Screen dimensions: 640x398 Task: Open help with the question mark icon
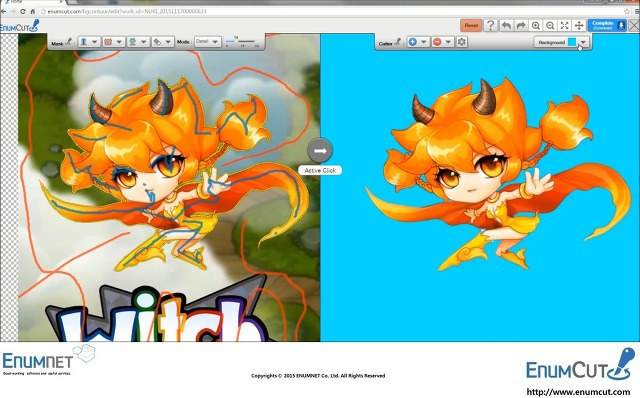coord(490,25)
